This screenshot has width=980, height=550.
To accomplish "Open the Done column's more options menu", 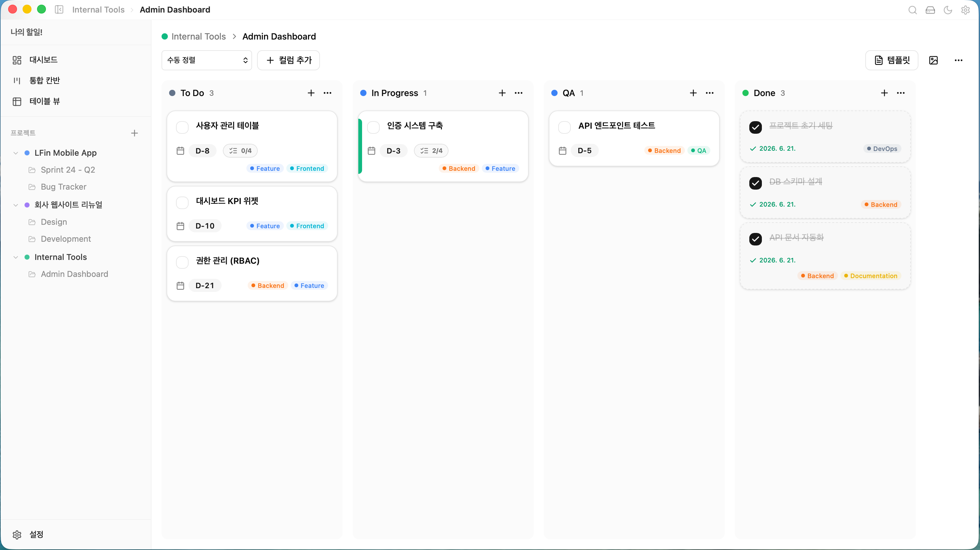I will tap(900, 93).
